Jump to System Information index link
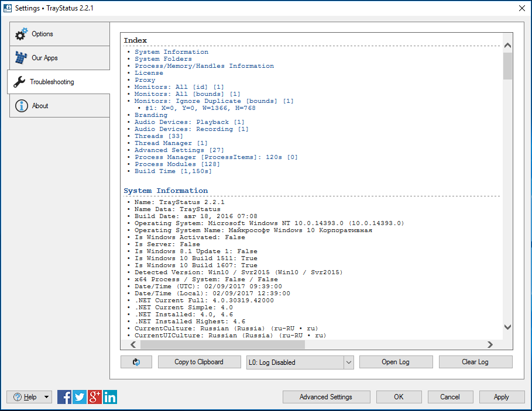This screenshot has width=532, height=411. coord(171,52)
